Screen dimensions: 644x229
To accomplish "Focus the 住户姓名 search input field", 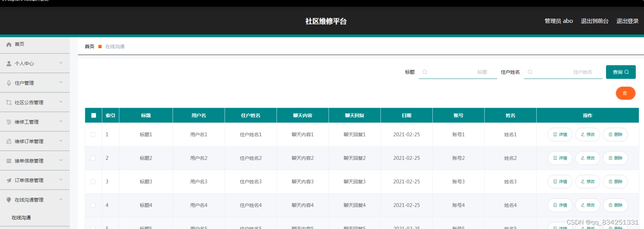I will [563, 72].
